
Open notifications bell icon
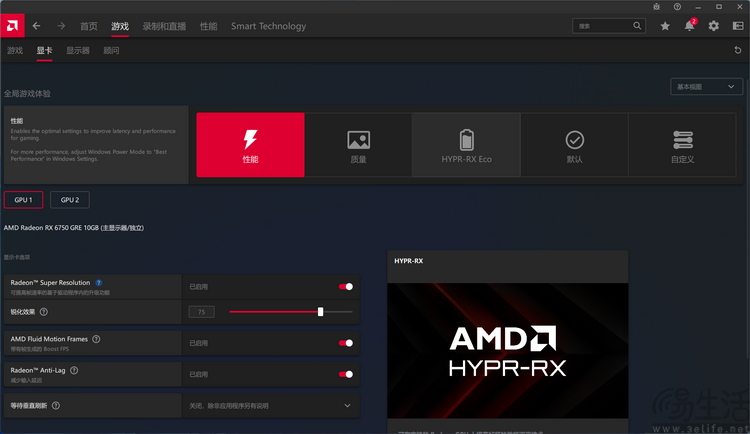689,26
